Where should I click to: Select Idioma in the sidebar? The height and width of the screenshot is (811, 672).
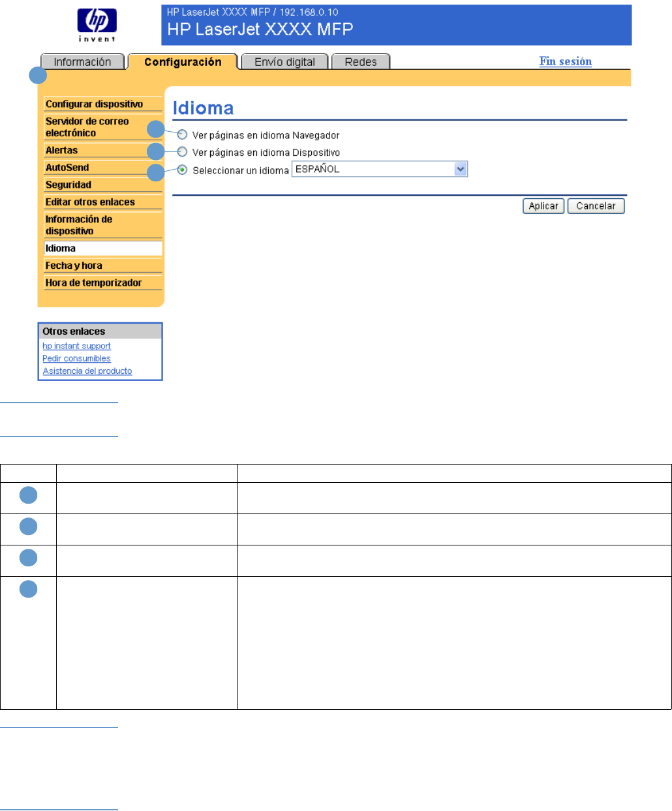(103, 248)
